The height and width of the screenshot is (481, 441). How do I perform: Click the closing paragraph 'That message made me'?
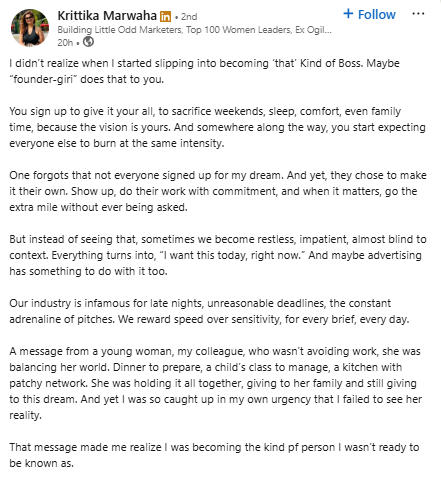214,455
